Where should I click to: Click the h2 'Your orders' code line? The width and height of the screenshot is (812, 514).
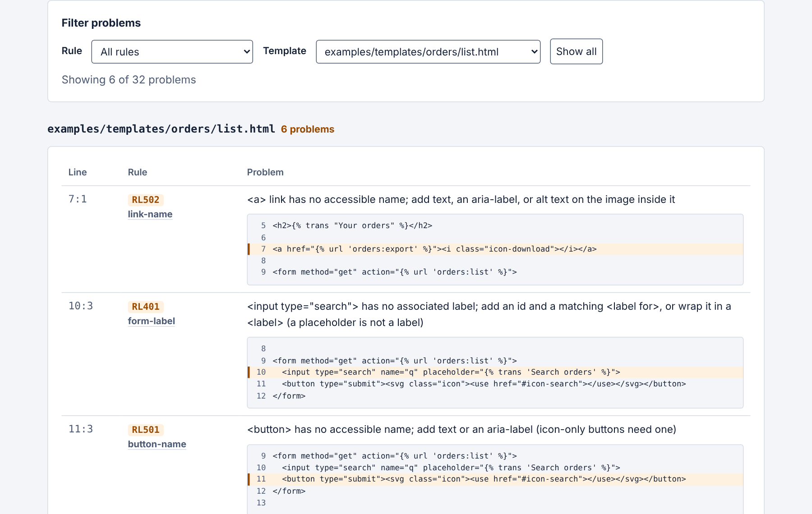352,225
